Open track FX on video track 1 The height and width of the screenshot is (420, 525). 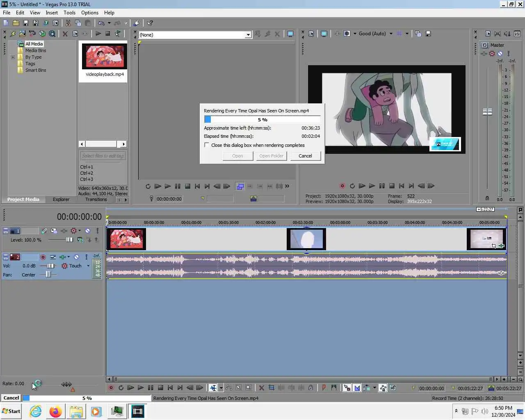(64, 231)
